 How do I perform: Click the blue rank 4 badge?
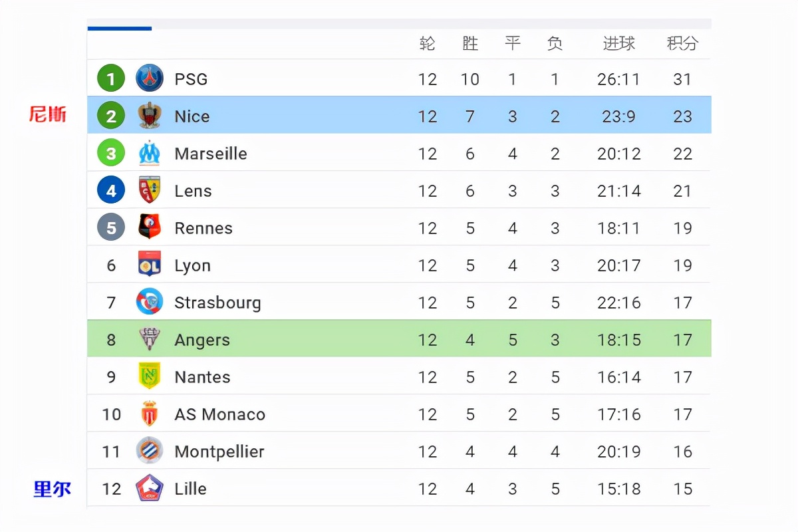click(x=111, y=190)
